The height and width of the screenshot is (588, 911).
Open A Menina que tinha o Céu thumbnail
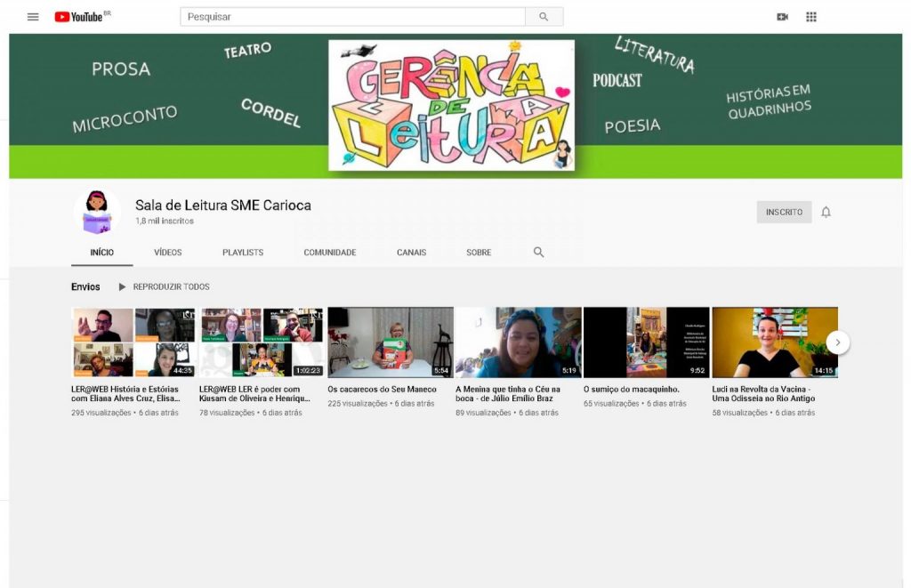(x=519, y=342)
